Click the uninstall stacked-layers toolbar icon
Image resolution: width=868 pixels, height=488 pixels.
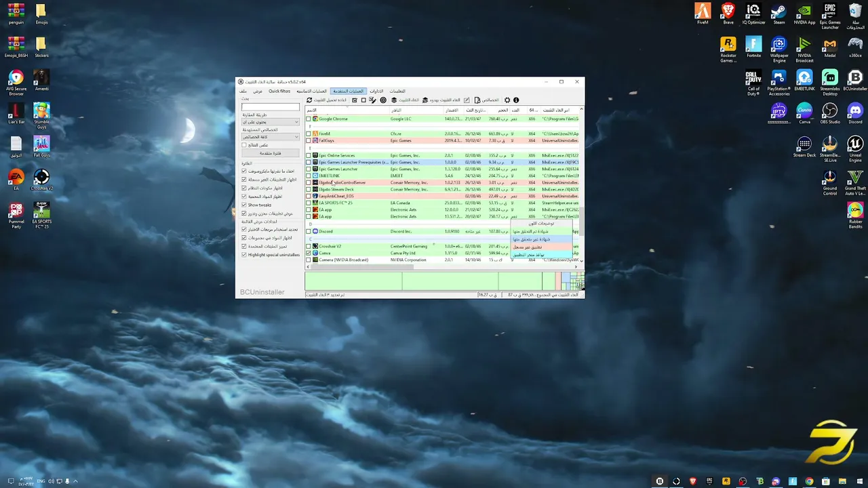click(393, 100)
